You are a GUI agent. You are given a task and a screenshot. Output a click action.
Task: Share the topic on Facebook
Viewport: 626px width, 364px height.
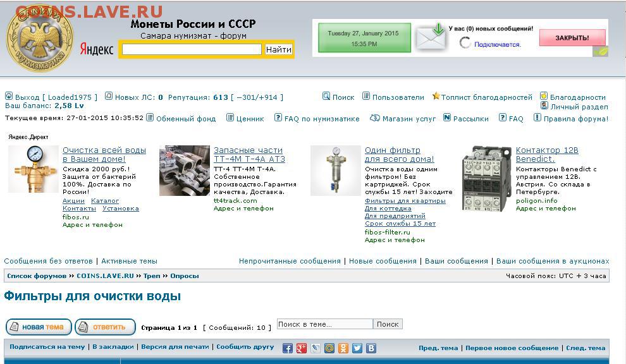click(288, 348)
